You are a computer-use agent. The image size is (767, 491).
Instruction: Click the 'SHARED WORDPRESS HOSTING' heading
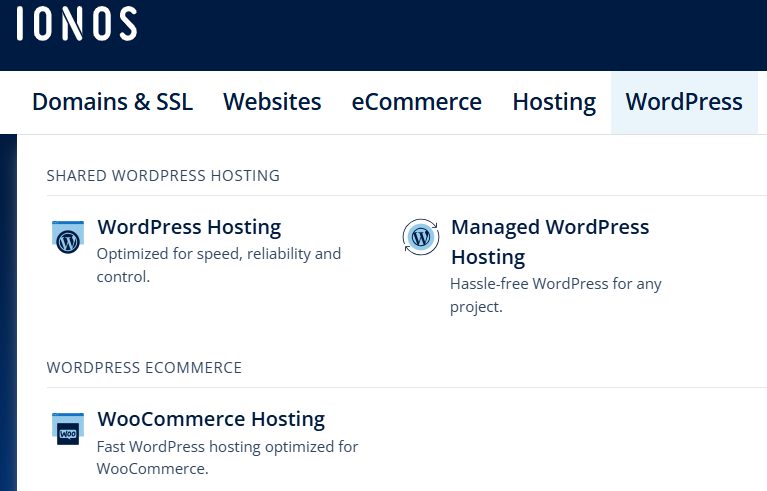[x=163, y=176]
